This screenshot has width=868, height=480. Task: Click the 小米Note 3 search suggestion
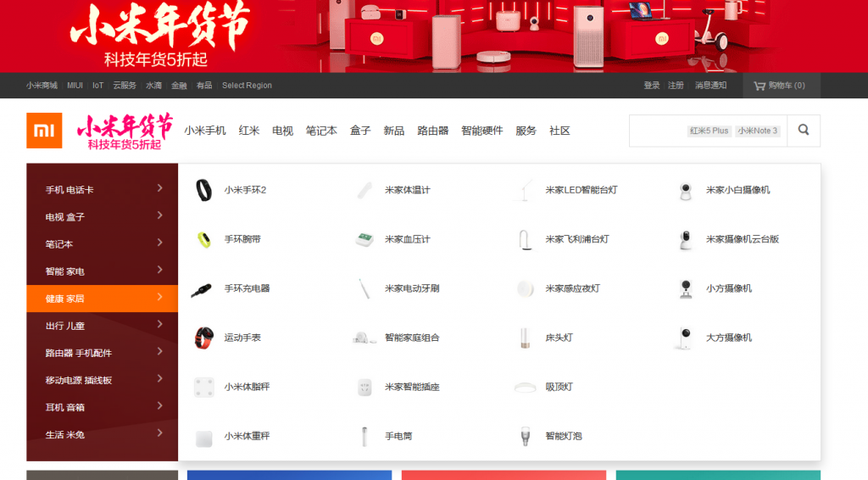click(758, 131)
